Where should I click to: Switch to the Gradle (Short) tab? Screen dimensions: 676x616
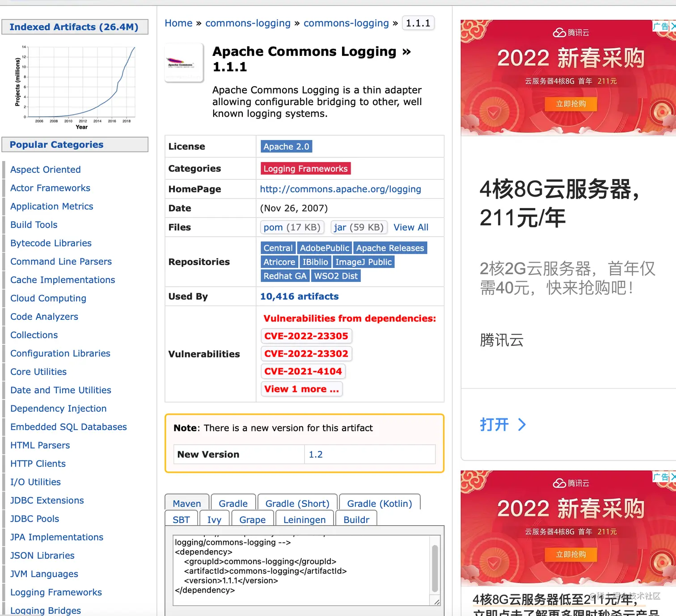click(297, 503)
